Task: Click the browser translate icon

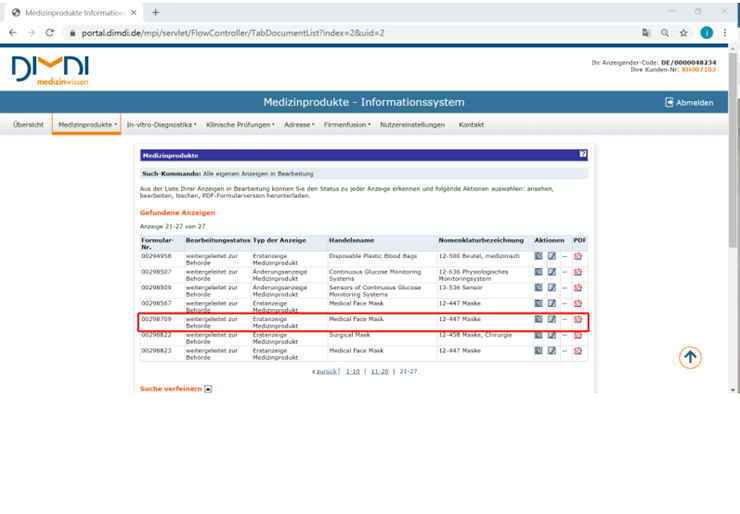Action: [x=646, y=33]
